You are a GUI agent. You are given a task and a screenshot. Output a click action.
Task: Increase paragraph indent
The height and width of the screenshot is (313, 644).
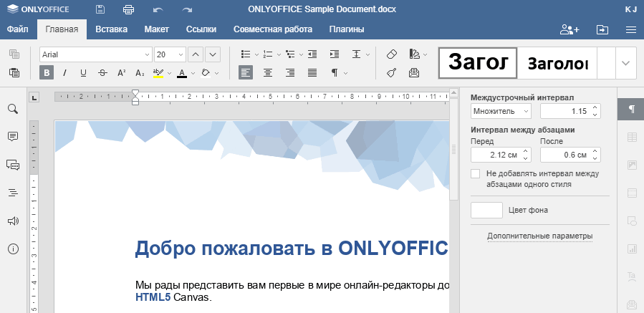click(x=335, y=54)
